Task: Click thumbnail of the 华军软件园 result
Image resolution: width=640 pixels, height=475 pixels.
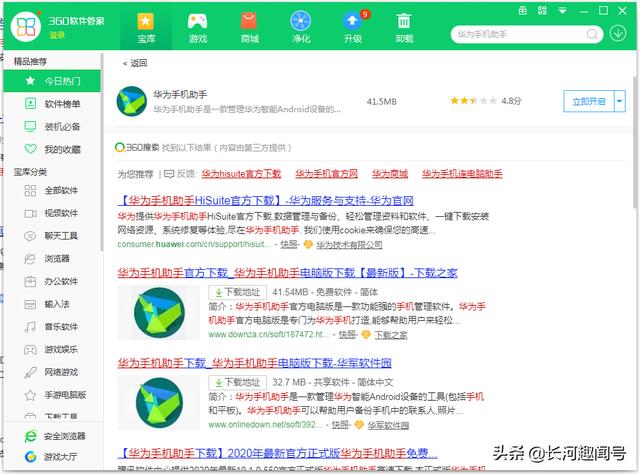Action: pos(159,403)
